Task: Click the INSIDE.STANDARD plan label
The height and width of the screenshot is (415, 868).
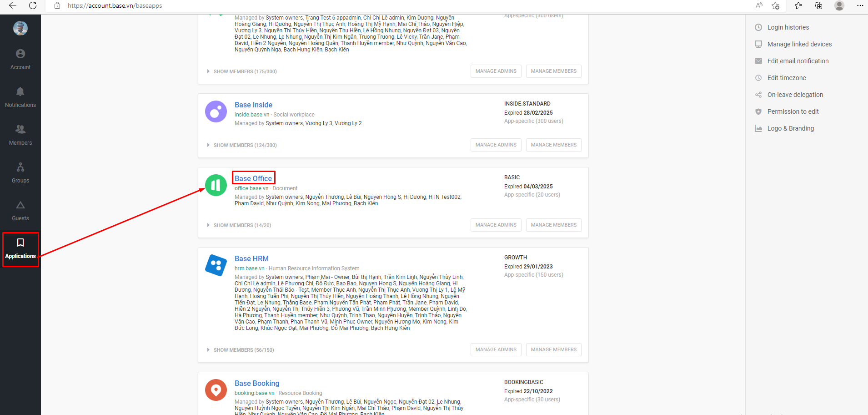Action: click(527, 104)
